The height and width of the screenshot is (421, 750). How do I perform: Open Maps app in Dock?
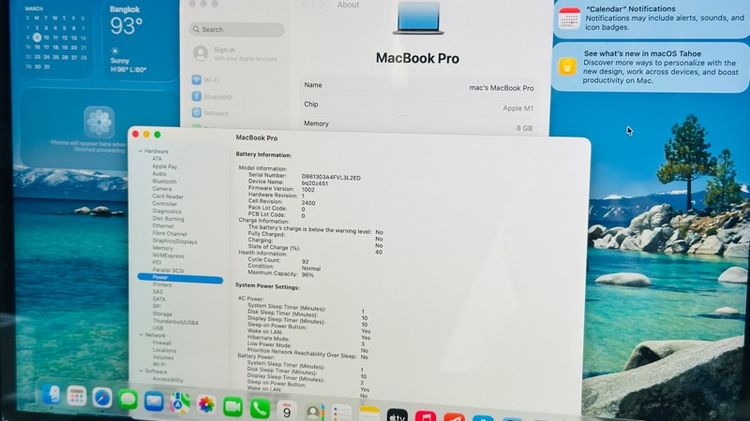pos(180,403)
